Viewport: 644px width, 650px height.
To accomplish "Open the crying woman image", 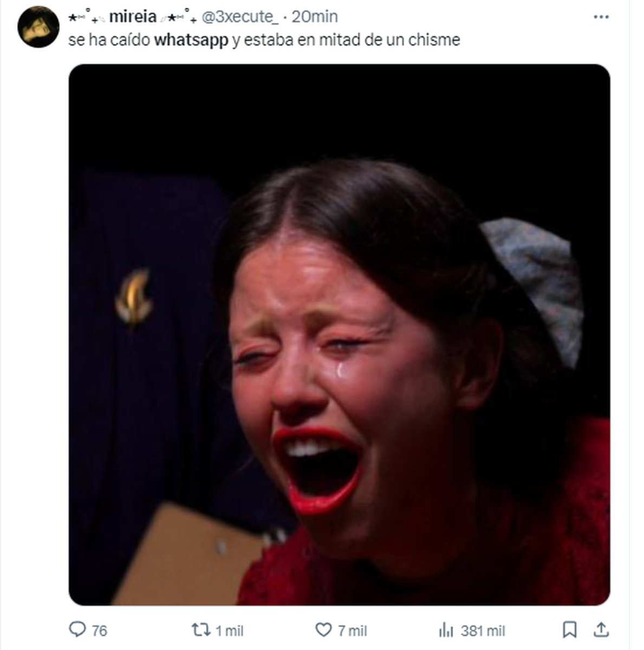I will (x=339, y=334).
